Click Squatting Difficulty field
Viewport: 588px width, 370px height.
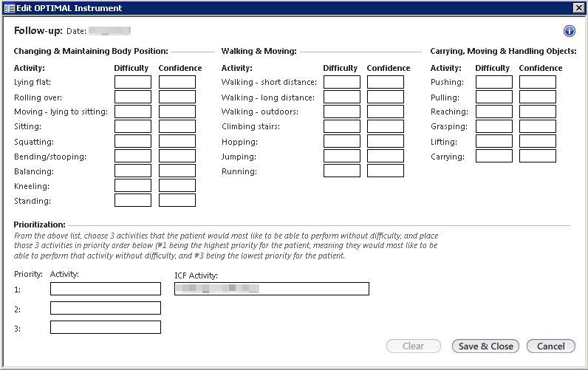click(x=133, y=141)
